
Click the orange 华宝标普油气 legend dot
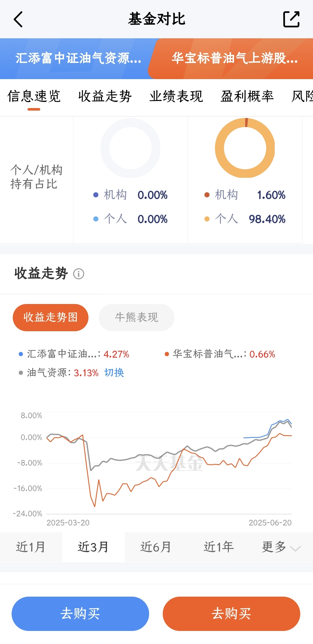(x=167, y=354)
